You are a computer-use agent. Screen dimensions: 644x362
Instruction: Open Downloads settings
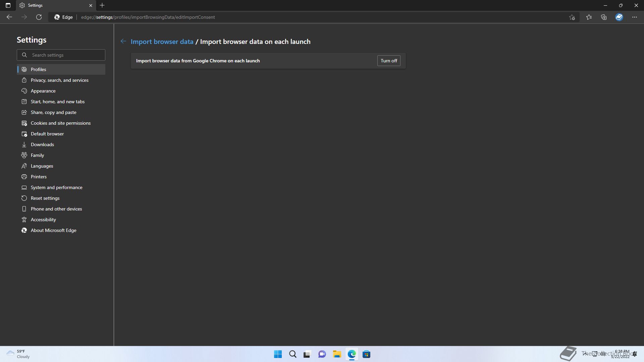click(61, 144)
